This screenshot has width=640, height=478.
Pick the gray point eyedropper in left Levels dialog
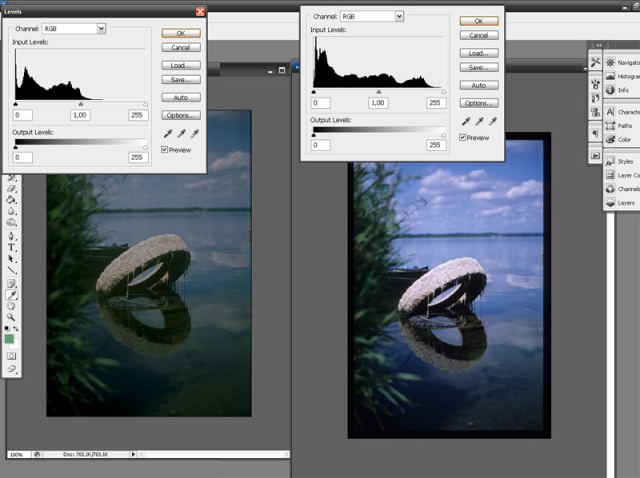pos(181,133)
